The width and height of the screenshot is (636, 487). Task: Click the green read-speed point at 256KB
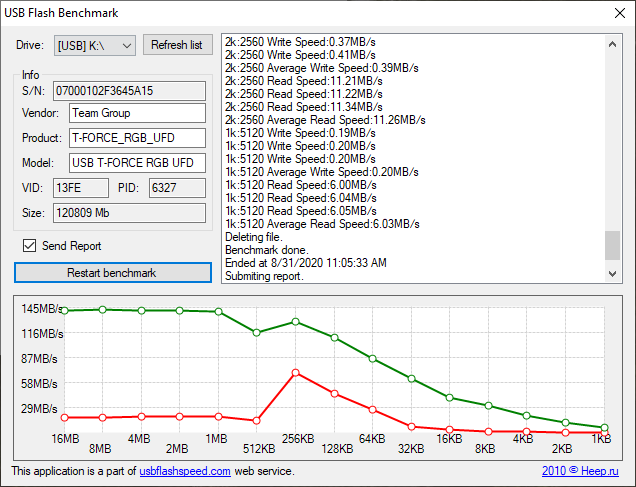coord(296,322)
